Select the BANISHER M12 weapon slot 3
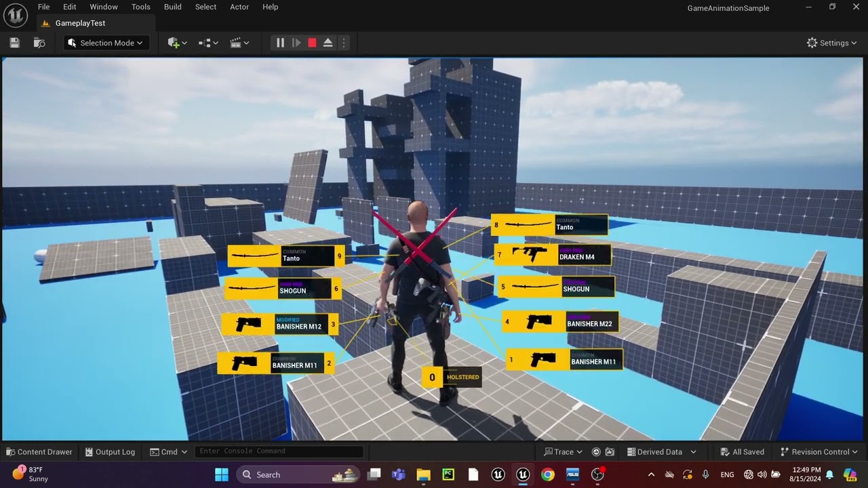The height and width of the screenshot is (488, 868). tap(280, 324)
